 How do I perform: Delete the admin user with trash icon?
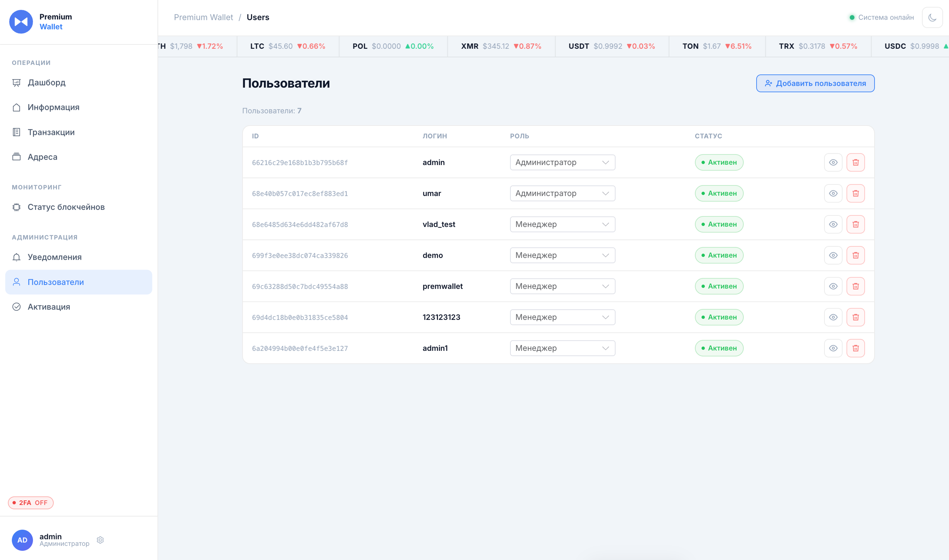coord(855,163)
